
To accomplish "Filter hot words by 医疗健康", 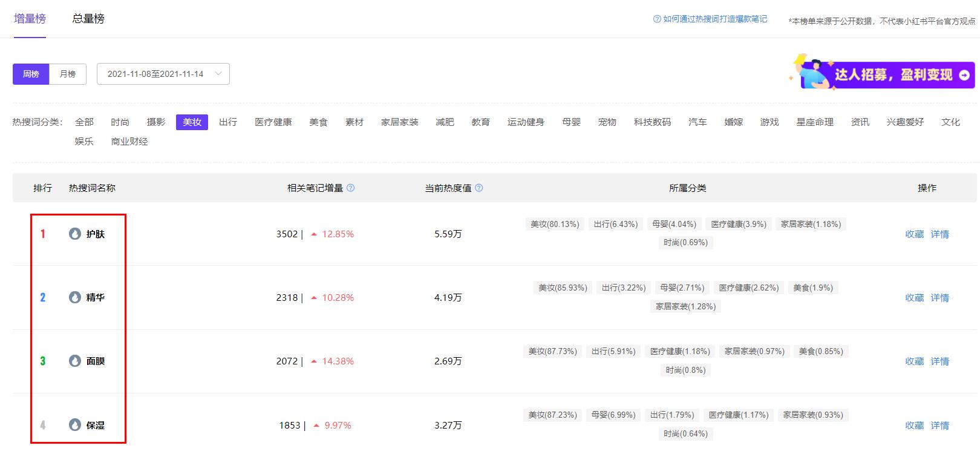I will tap(273, 122).
